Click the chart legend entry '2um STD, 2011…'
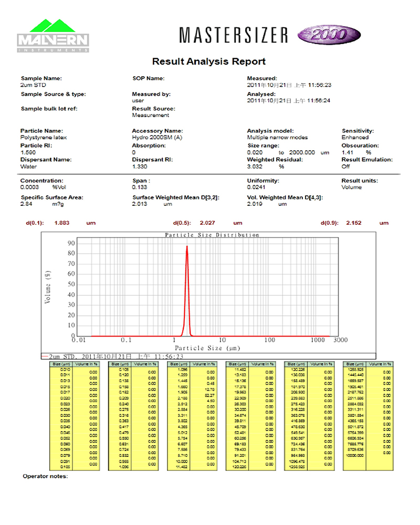Screen dimensions: 420x525 (116, 356)
